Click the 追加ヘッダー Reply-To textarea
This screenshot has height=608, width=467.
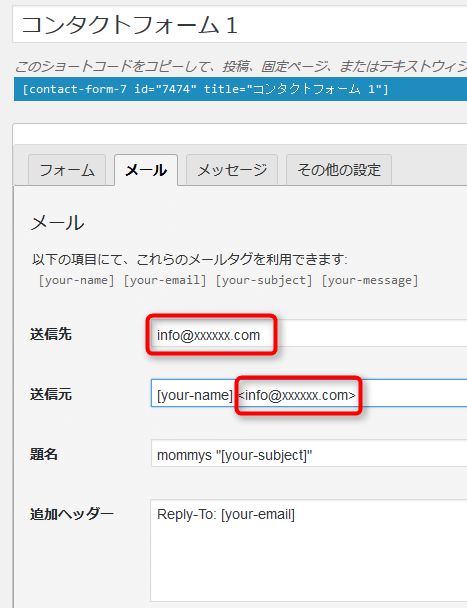309,551
